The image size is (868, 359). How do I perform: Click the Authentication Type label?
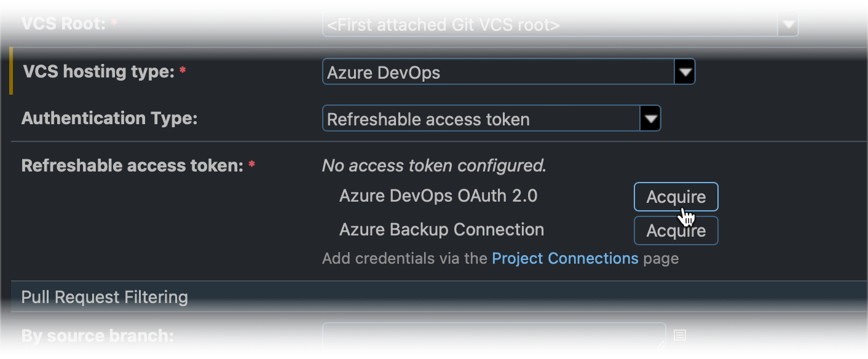tap(109, 118)
